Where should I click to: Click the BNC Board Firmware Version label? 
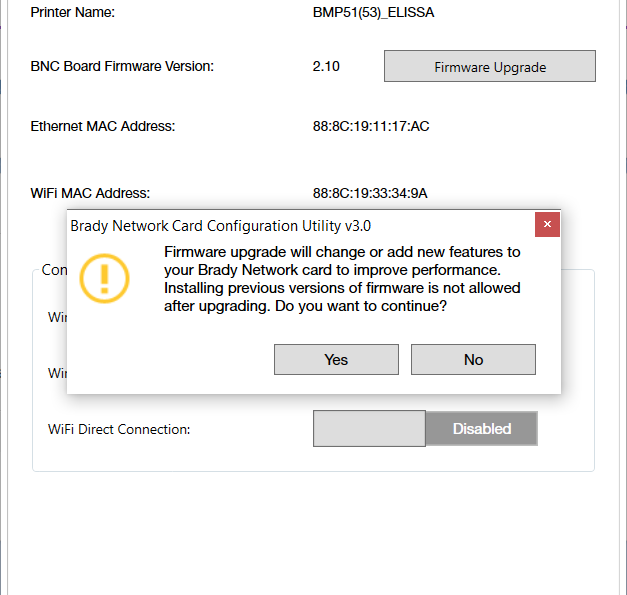[122, 67]
